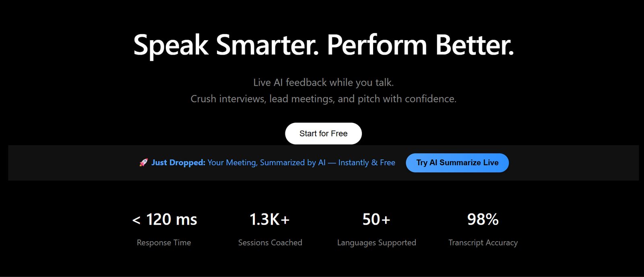The image size is (644, 277).
Task: Open Try AI Summarize Live
Action: pyautogui.click(x=457, y=163)
